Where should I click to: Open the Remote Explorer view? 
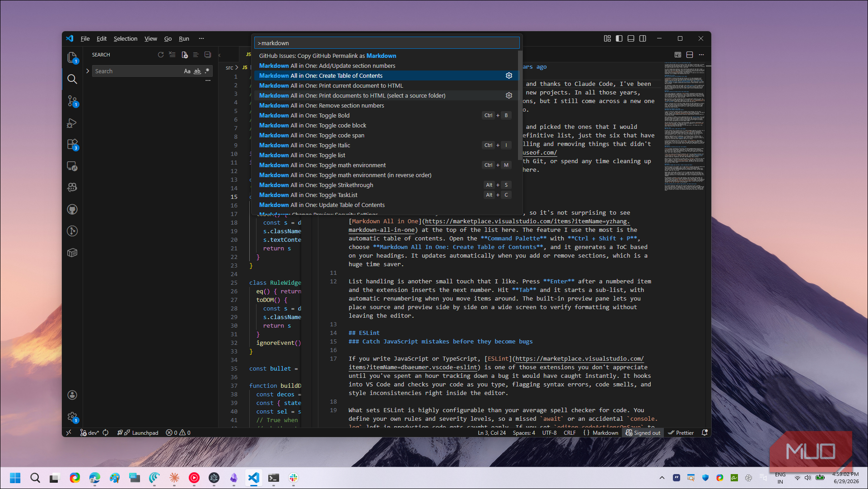tap(72, 166)
